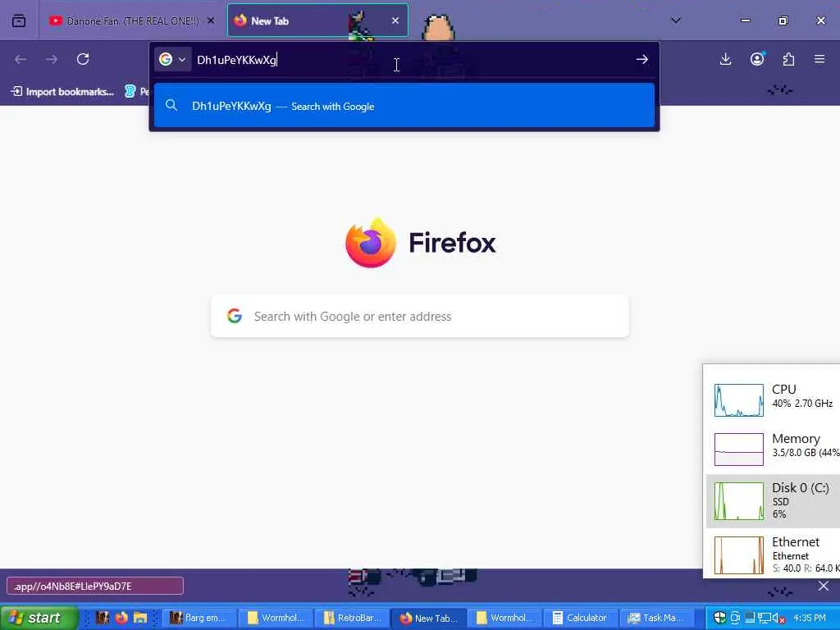This screenshot has width=840, height=630.
Task: Switch to the Wormhol... window left of Calculator
Action: [504, 618]
